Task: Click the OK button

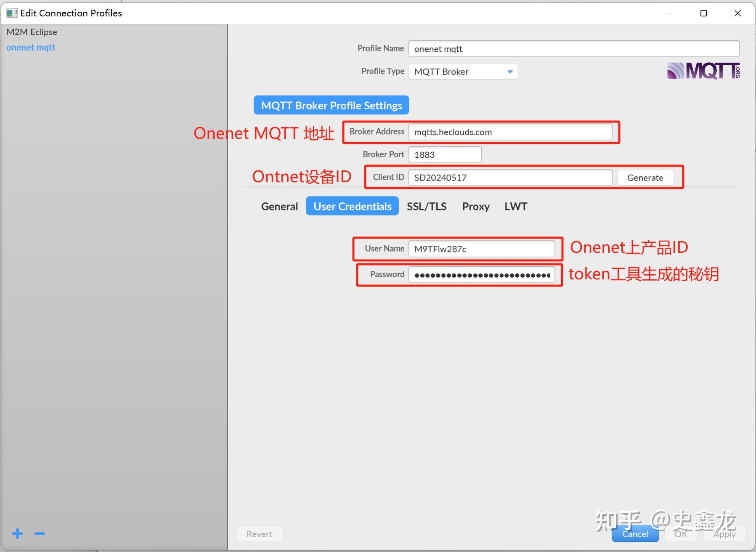Action: [x=680, y=533]
